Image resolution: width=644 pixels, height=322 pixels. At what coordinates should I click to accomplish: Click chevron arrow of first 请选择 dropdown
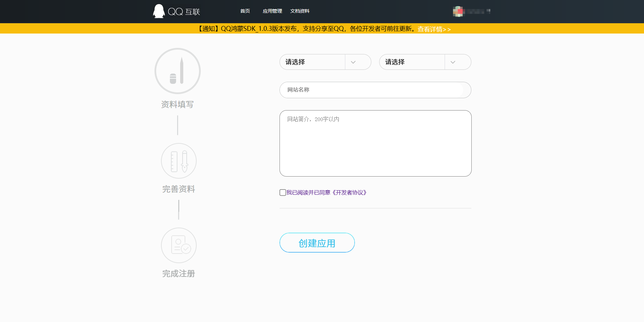click(353, 62)
